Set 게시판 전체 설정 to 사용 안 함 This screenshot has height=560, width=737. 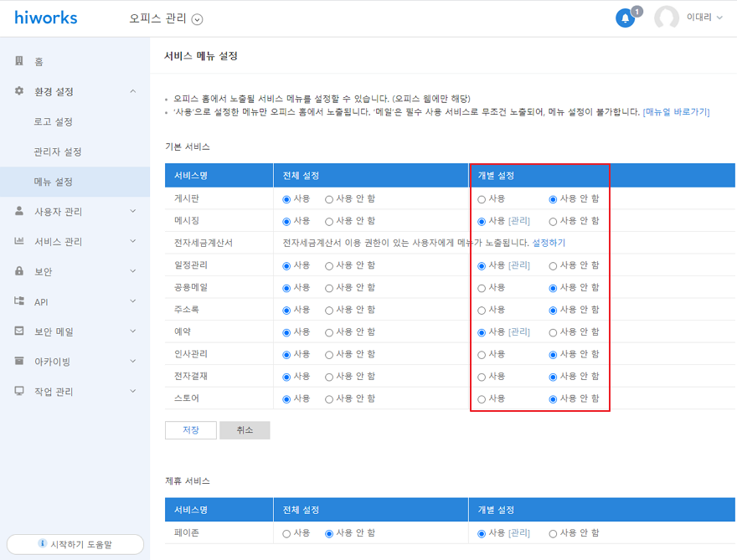click(329, 199)
